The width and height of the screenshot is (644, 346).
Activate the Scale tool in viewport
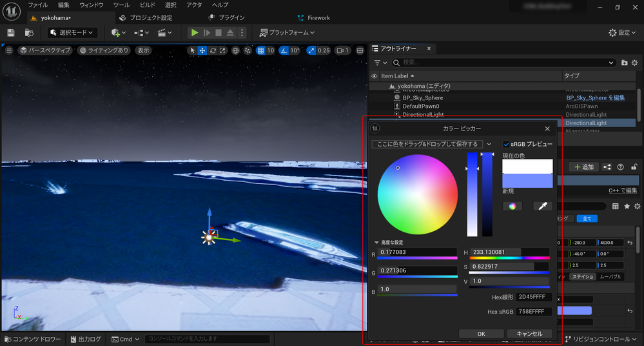point(222,50)
